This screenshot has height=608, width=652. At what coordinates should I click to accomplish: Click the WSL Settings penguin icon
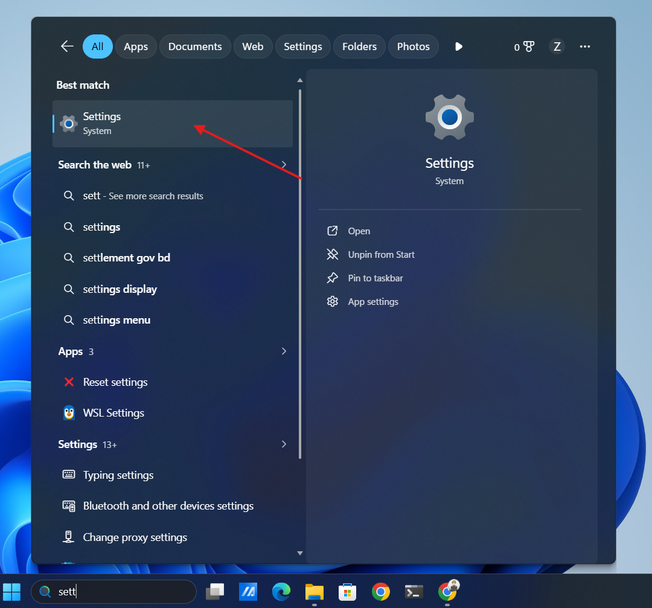point(69,413)
